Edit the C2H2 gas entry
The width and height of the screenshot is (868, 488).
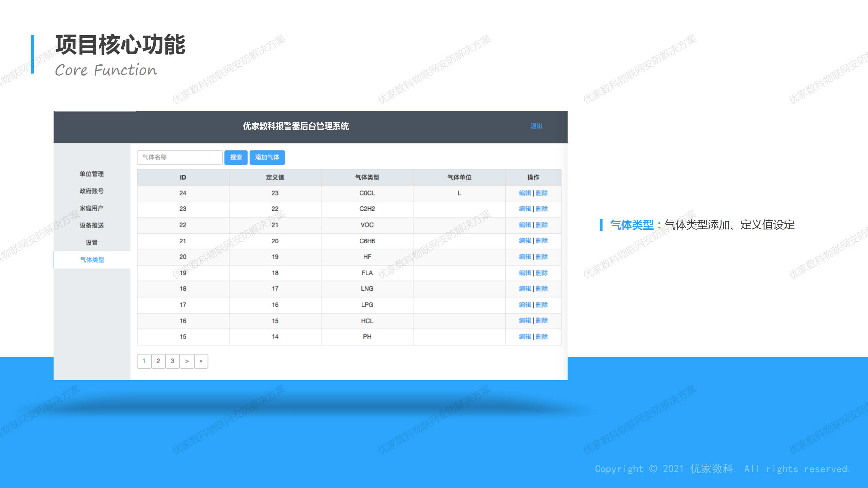[x=525, y=209]
